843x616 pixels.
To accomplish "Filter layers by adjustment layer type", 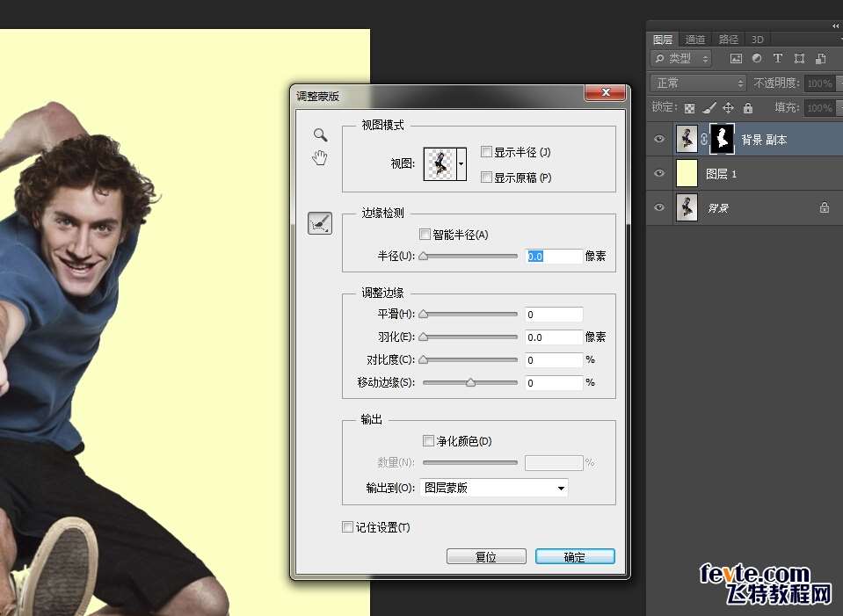I will point(757,59).
